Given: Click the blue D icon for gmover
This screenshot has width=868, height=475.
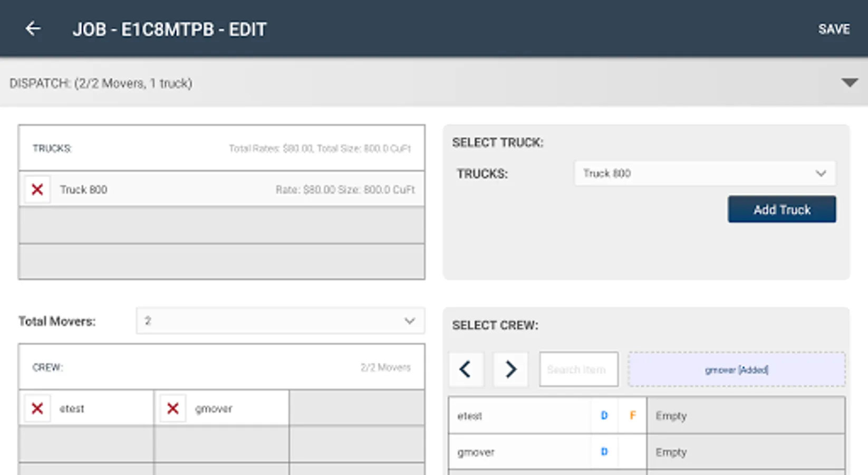Looking at the screenshot, I should (604, 452).
